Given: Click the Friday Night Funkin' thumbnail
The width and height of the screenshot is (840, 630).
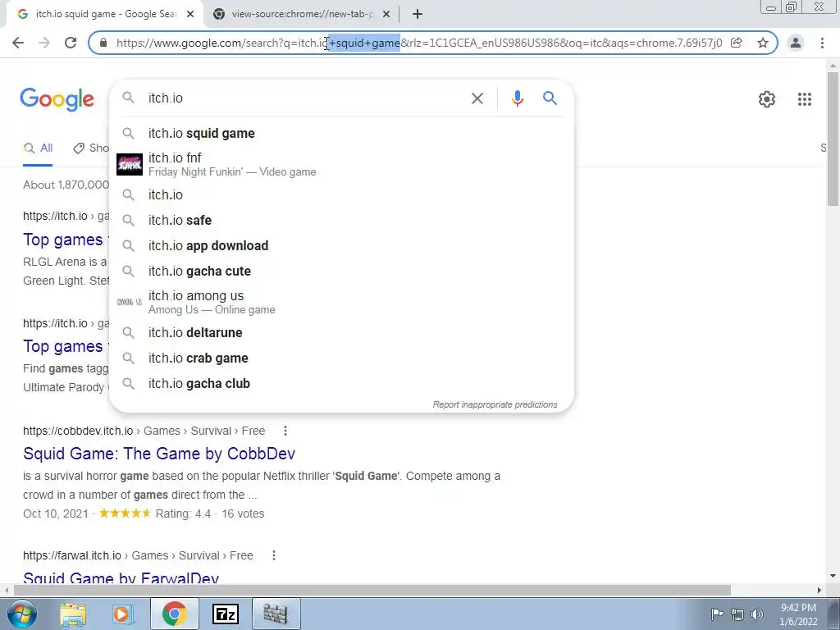Looking at the screenshot, I should pos(130,164).
